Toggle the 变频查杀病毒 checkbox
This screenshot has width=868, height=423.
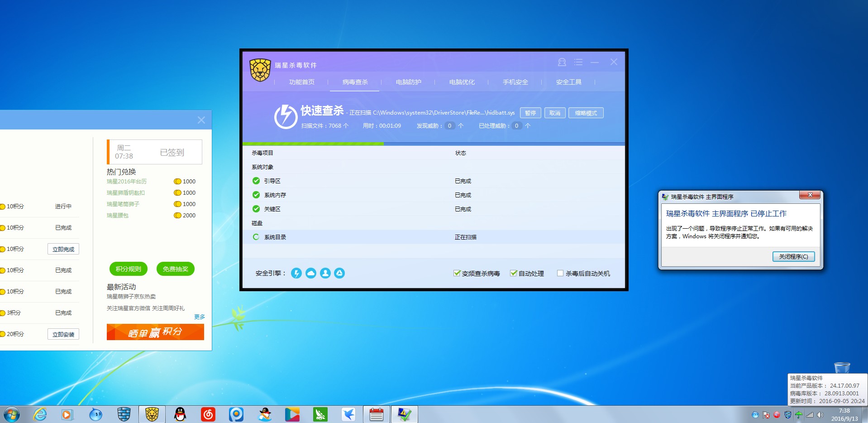457,273
